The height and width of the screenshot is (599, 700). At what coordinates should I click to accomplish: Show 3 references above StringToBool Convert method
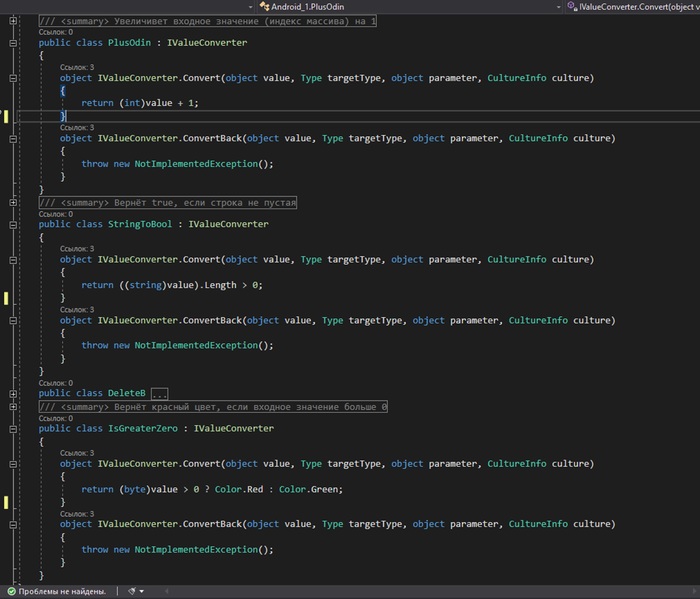click(x=77, y=248)
